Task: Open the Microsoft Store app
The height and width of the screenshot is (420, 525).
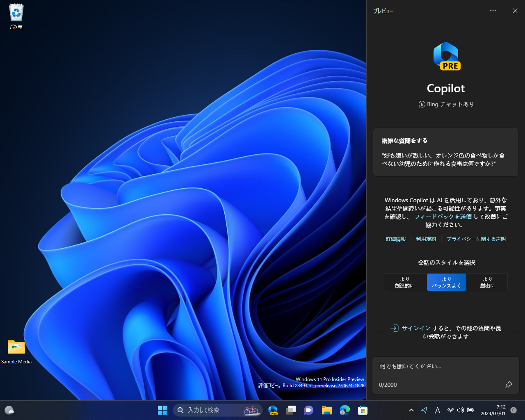Action: tap(363, 410)
